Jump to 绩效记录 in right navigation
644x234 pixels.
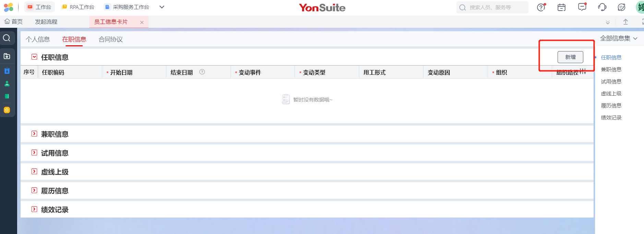611,118
